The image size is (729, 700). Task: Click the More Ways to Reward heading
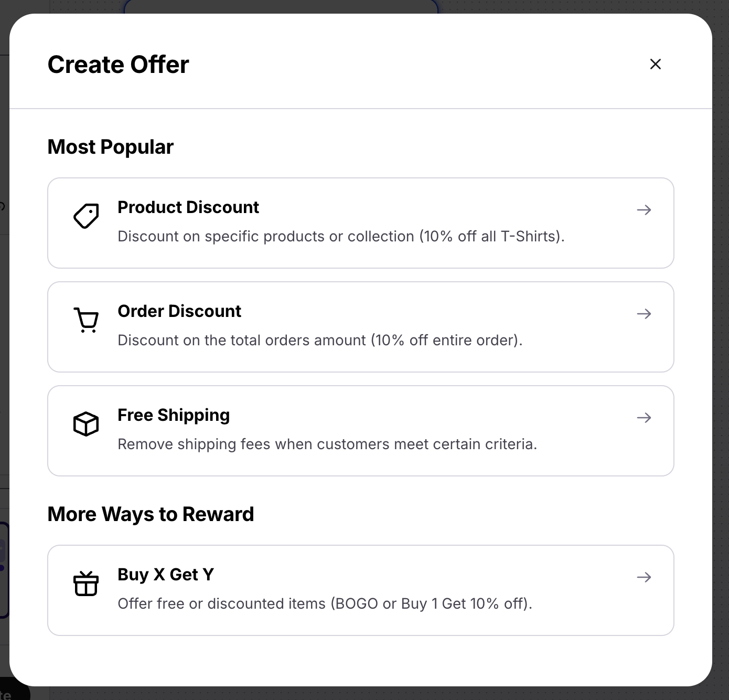click(x=151, y=514)
